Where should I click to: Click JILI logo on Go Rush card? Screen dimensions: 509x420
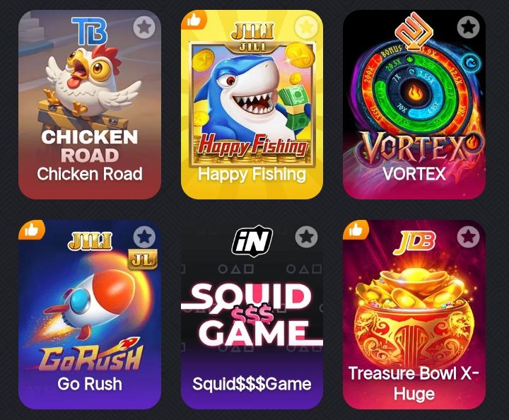click(x=90, y=241)
